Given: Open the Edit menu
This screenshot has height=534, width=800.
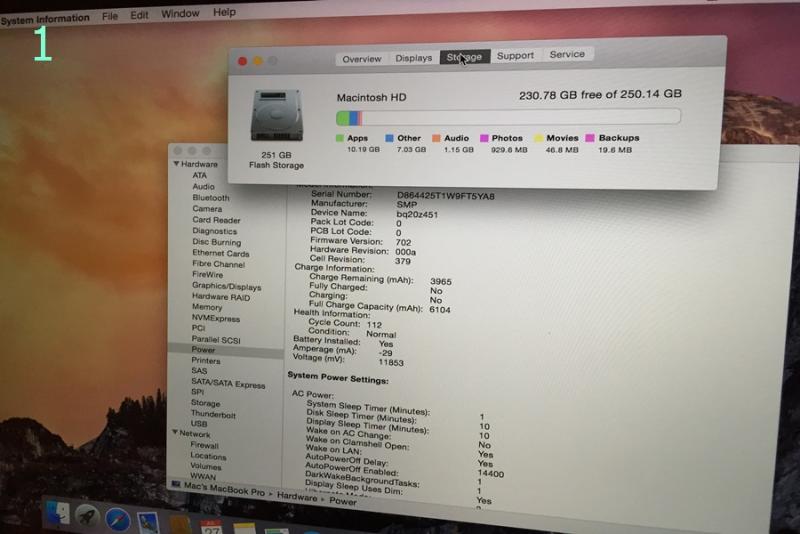Looking at the screenshot, I should pyautogui.click(x=139, y=15).
